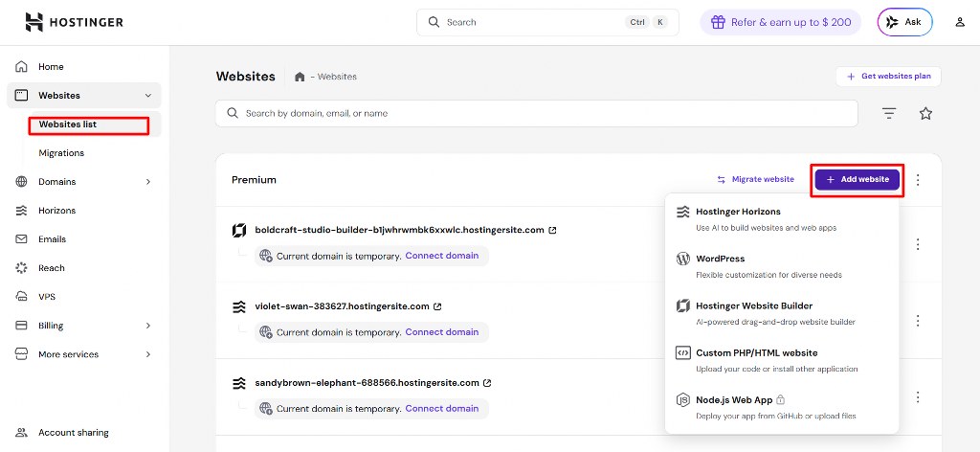Focus the top Search field
The image size is (980, 452).
[547, 22]
